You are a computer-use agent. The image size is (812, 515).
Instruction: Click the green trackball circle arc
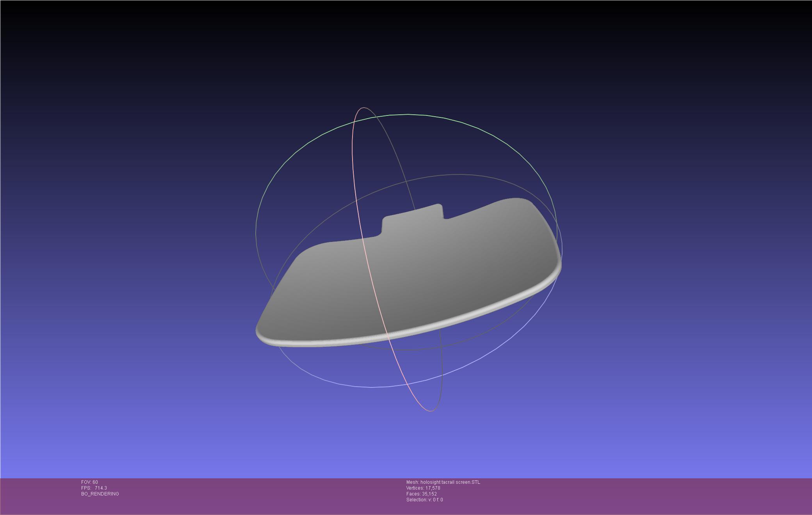click(x=408, y=115)
